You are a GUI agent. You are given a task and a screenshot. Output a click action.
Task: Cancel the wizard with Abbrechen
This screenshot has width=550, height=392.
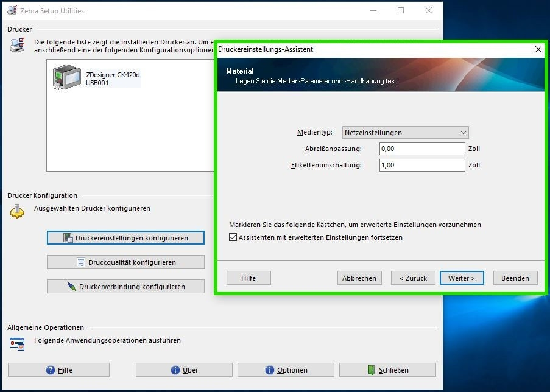point(359,278)
